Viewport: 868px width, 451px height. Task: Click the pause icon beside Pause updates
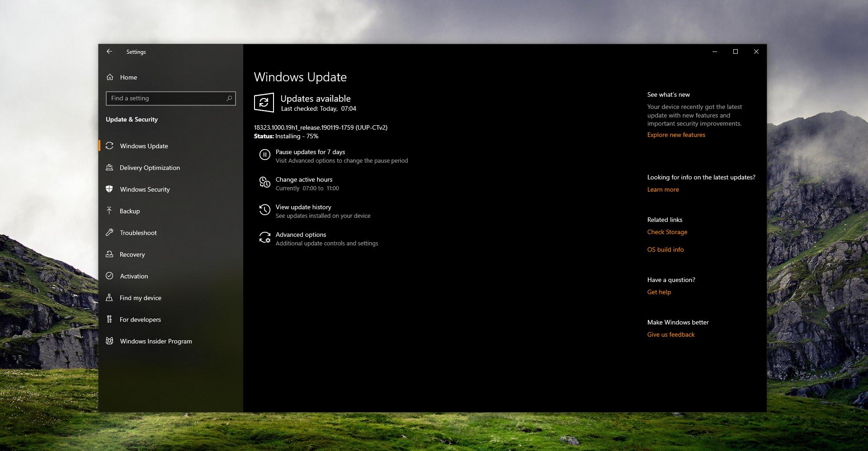click(x=265, y=155)
